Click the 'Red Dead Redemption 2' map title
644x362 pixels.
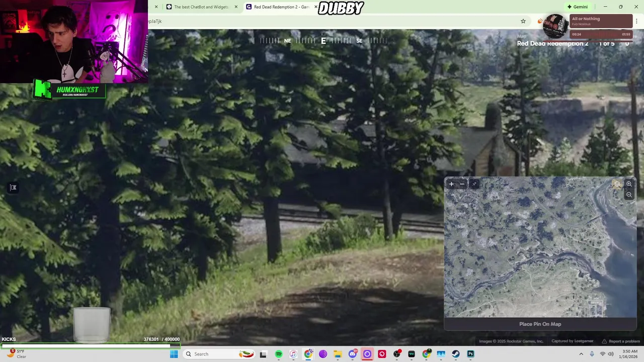click(552, 44)
